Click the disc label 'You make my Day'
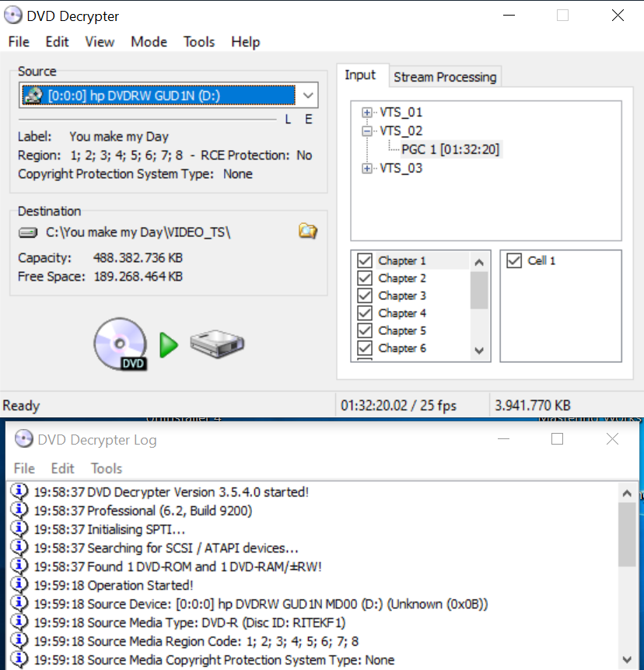 pos(119,137)
